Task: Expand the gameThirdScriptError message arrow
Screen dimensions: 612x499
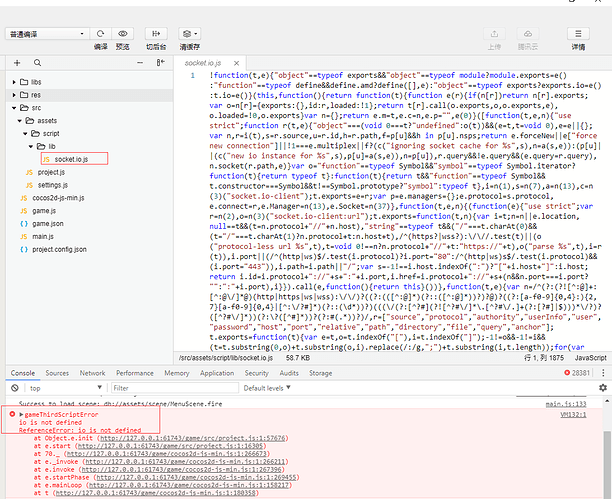Action: click(x=21, y=414)
